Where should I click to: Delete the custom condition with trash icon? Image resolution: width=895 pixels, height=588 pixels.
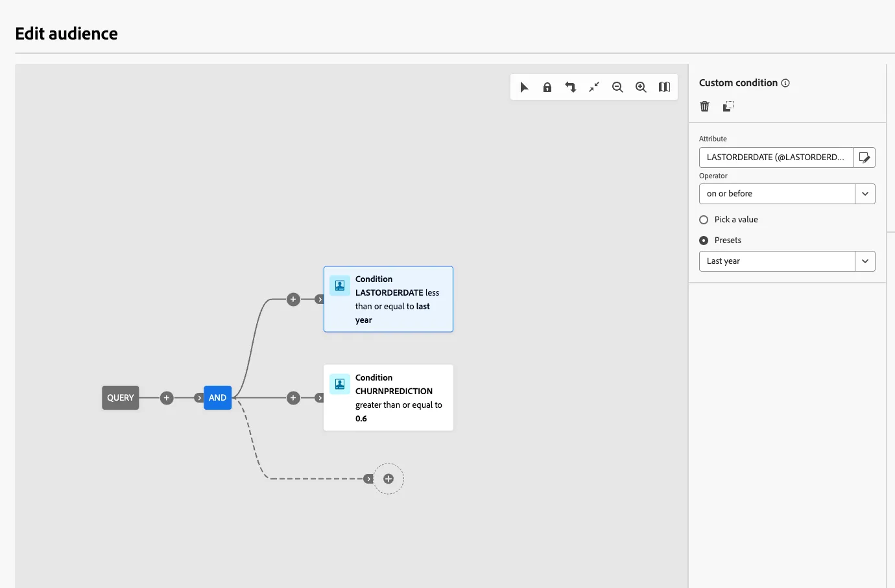pyautogui.click(x=705, y=106)
